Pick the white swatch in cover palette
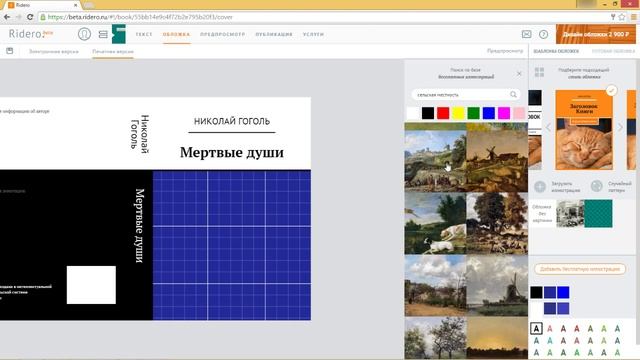 (536, 308)
